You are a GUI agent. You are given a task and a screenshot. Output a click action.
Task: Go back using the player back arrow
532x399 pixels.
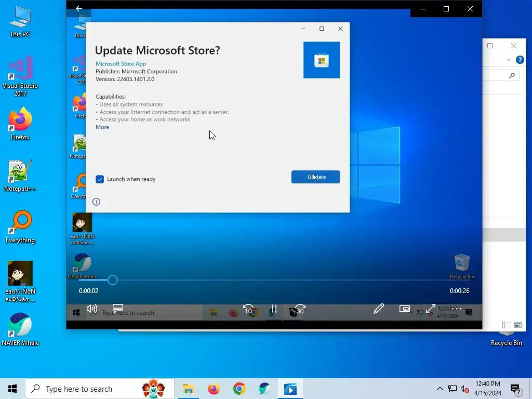(79, 8)
